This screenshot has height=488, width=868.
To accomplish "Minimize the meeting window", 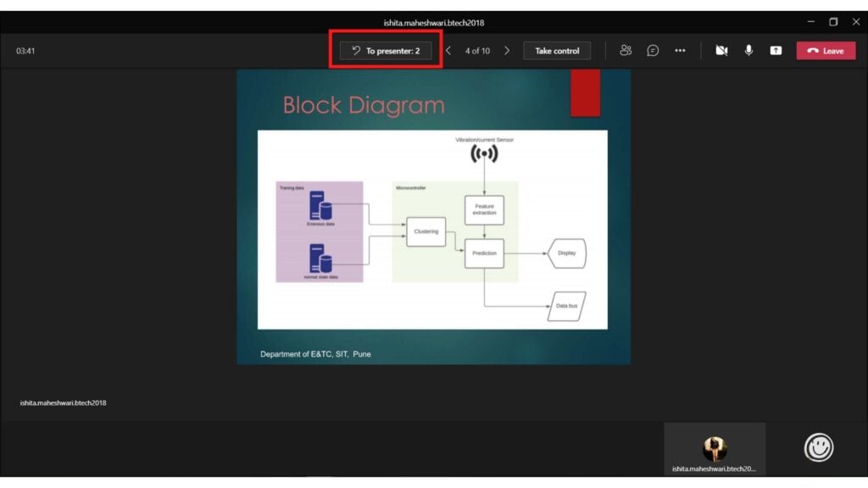I will [811, 21].
